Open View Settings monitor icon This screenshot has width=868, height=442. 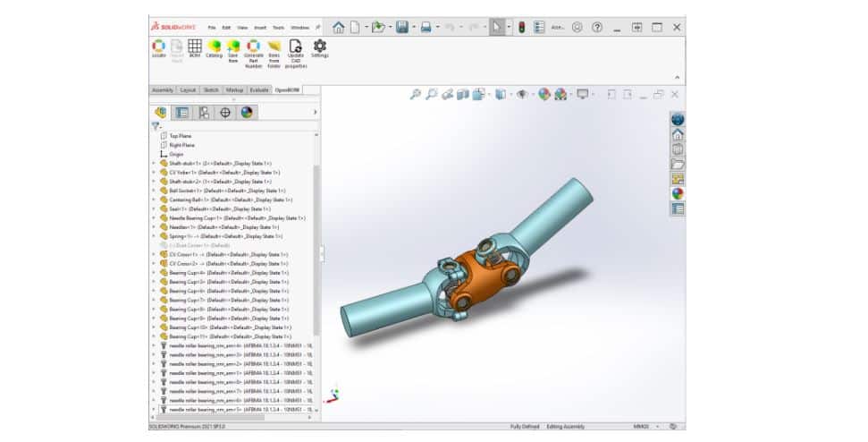pyautogui.click(x=582, y=95)
